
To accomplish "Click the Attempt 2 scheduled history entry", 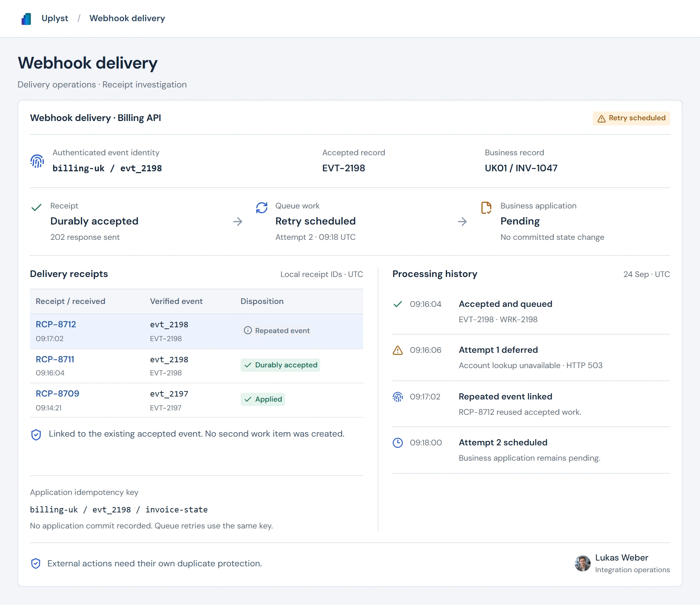I will pyautogui.click(x=531, y=450).
